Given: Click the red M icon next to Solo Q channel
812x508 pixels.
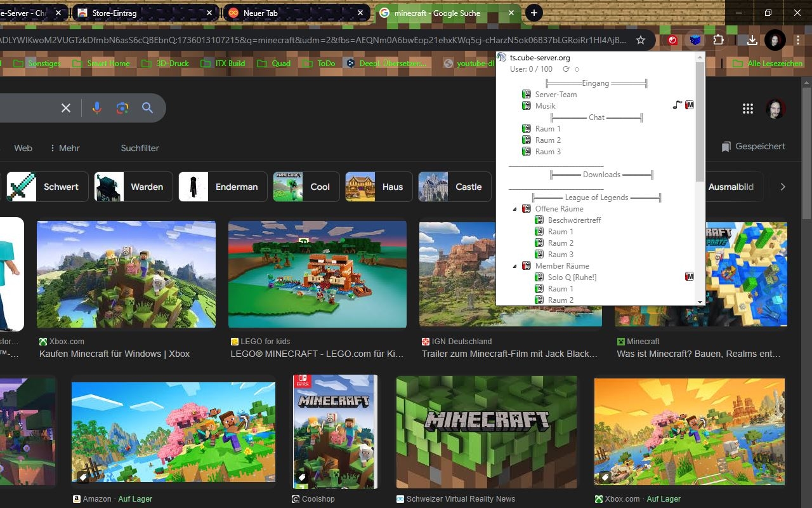Looking at the screenshot, I should (689, 276).
